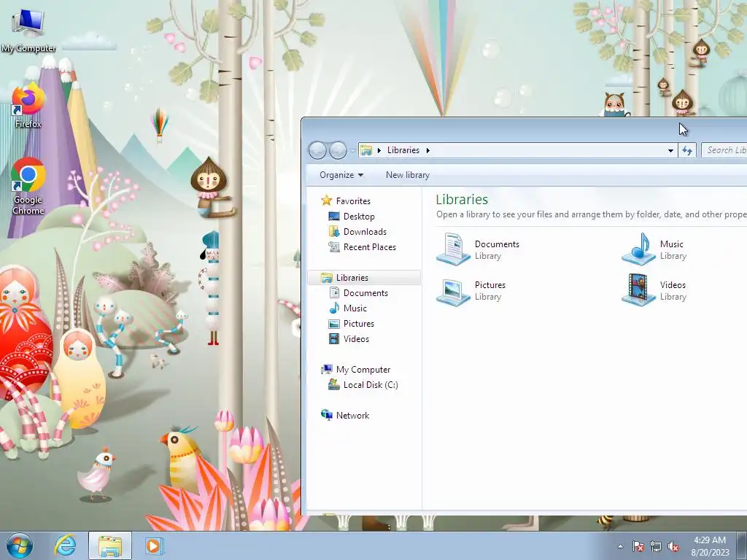This screenshot has height=560, width=747.
Task: Click the muted volume tray icon
Action: (673, 546)
